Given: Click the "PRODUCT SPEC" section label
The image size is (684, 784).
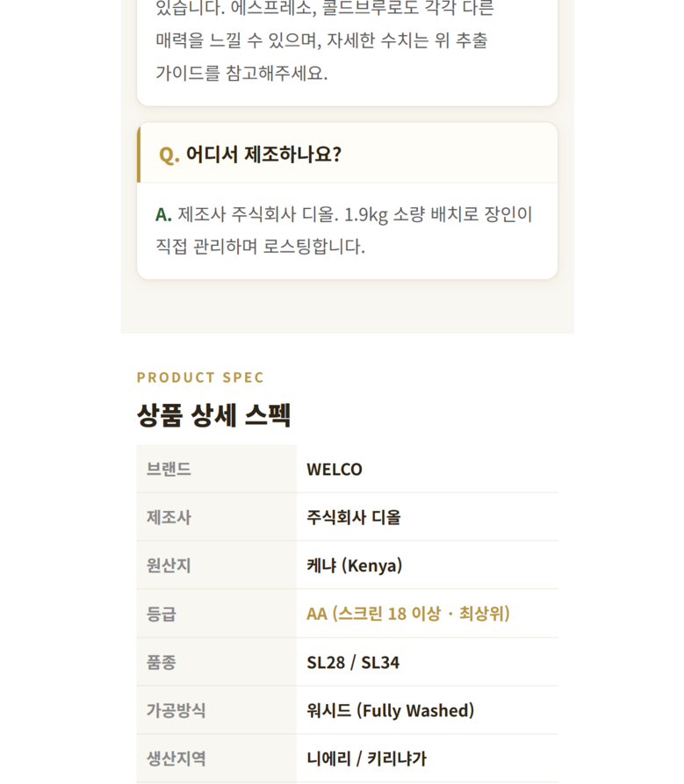Looking at the screenshot, I should tap(200, 378).
